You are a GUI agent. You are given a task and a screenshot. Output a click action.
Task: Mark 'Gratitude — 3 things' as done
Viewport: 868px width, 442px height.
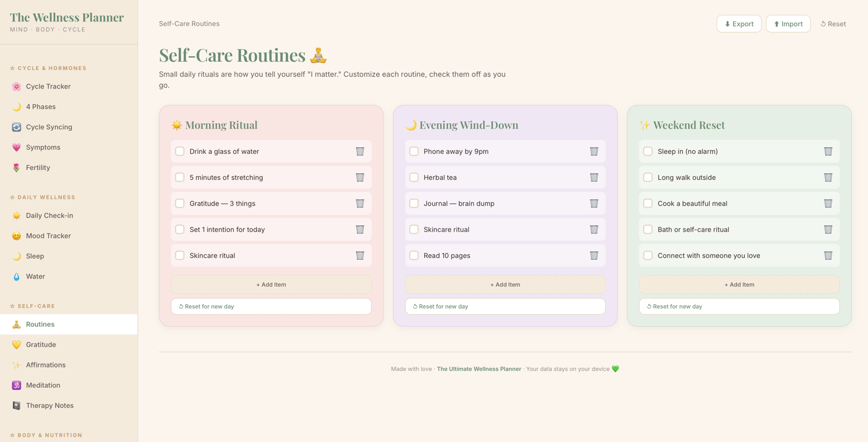pos(180,204)
